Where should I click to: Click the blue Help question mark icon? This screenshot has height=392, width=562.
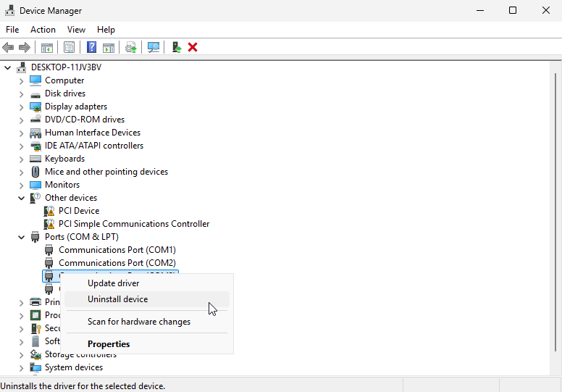click(x=92, y=47)
